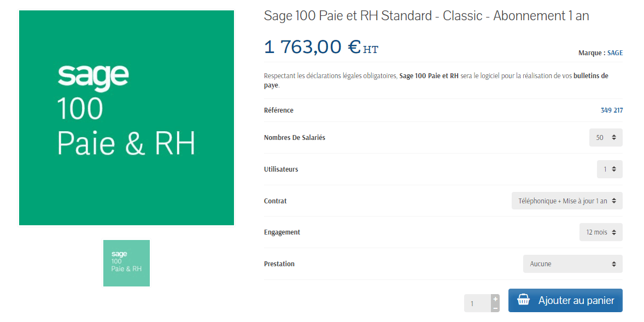
Task: Click the bold 'bulletins de paye' text
Action: pyautogui.click(x=590, y=76)
